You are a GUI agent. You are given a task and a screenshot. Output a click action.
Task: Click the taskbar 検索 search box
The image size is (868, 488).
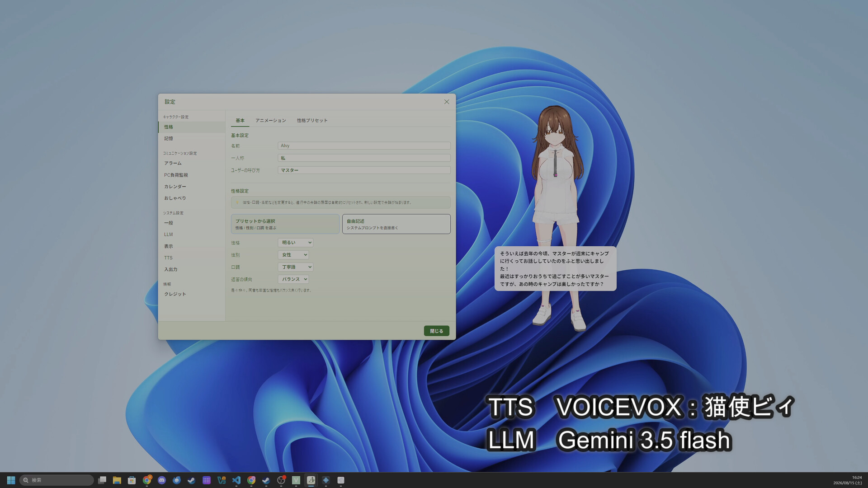[57, 480]
